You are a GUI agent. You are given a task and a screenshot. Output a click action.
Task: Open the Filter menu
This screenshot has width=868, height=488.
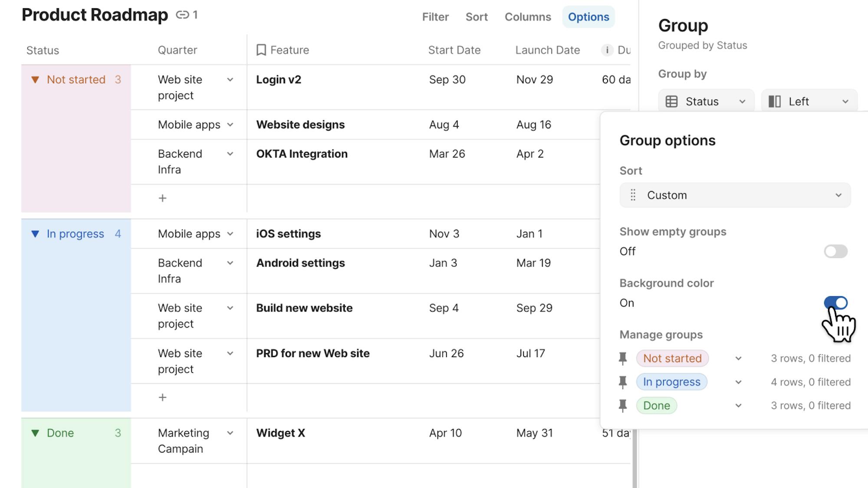click(435, 17)
